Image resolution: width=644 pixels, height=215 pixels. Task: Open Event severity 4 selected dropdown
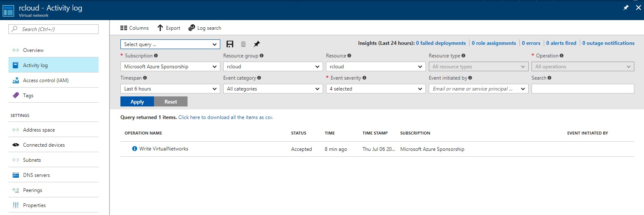[x=375, y=89]
